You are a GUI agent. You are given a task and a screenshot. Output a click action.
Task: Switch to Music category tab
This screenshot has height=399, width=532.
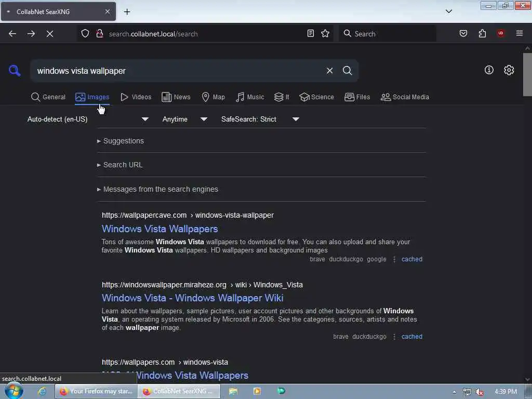(x=250, y=97)
